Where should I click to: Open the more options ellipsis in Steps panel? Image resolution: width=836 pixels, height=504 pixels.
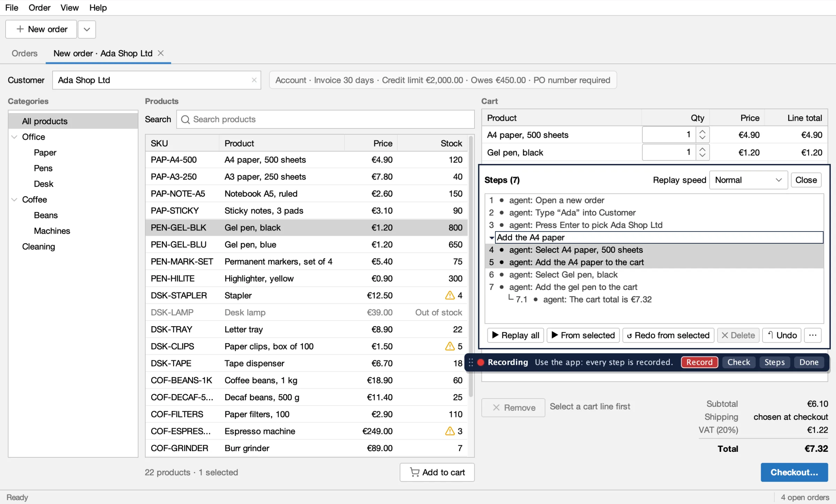(813, 335)
